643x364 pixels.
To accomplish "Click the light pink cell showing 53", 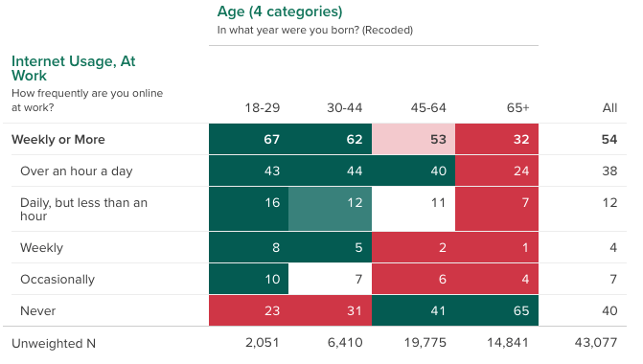I will click(413, 139).
